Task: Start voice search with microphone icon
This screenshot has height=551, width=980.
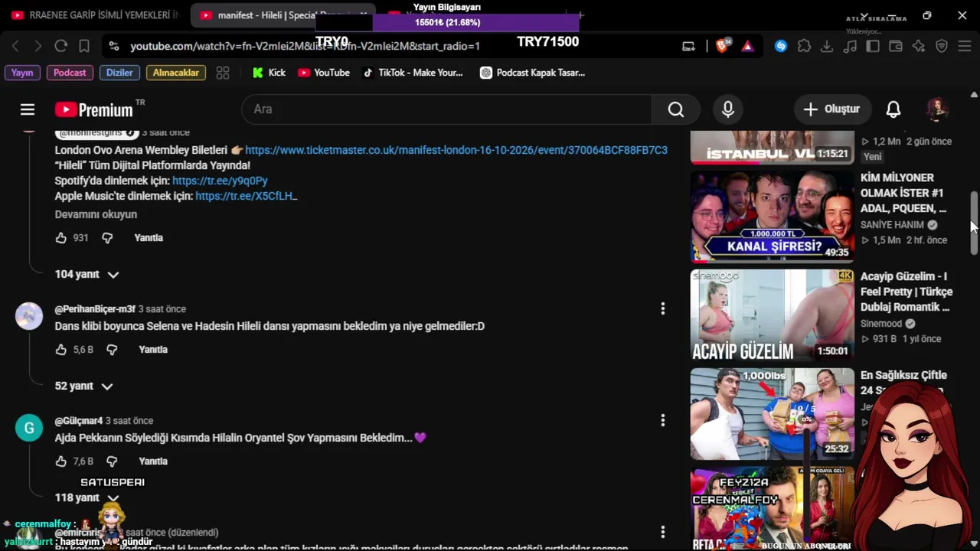Action: (728, 109)
